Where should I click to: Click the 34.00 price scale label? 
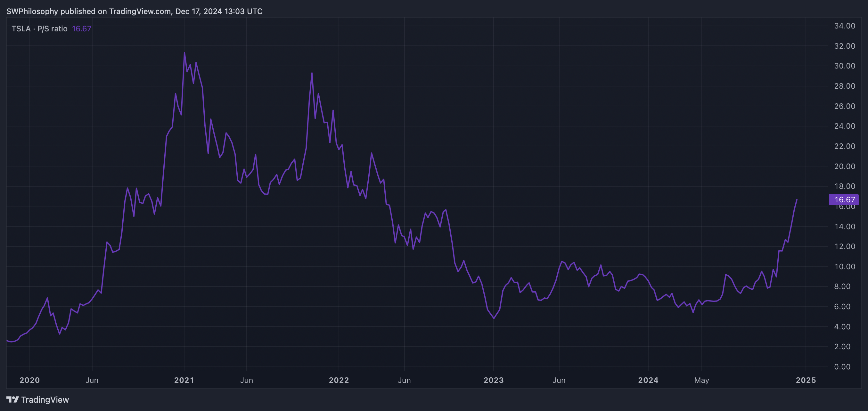844,26
